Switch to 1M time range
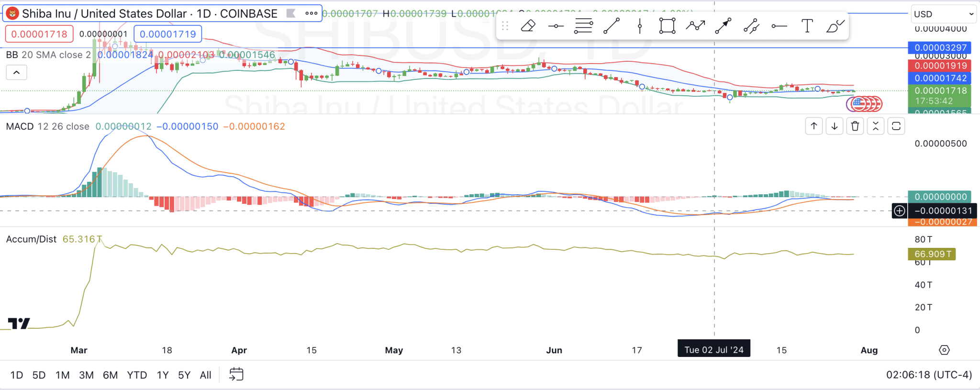The width and height of the screenshot is (980, 390). (62, 375)
